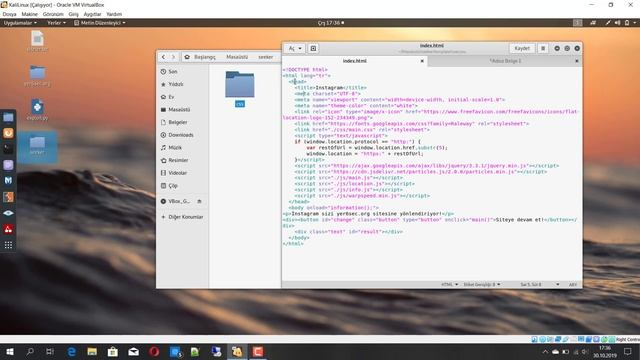Select the exploit.py file on the desktop
The image size is (640, 360).
pyautogui.click(x=37, y=110)
